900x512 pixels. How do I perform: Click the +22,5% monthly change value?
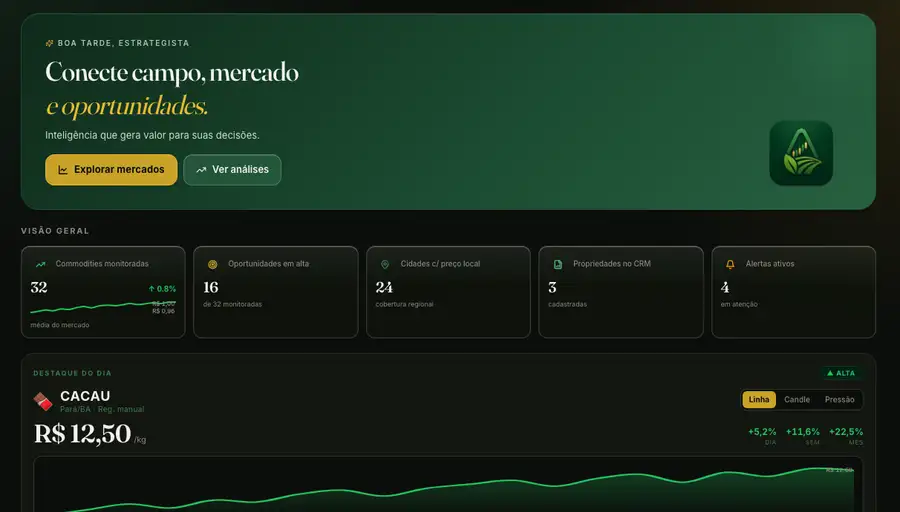click(845, 432)
